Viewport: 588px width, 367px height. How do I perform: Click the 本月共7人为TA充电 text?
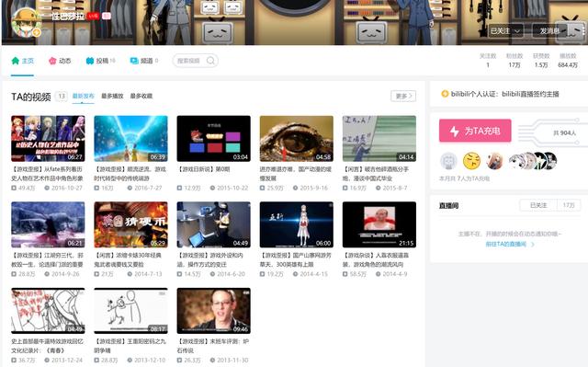(464, 178)
